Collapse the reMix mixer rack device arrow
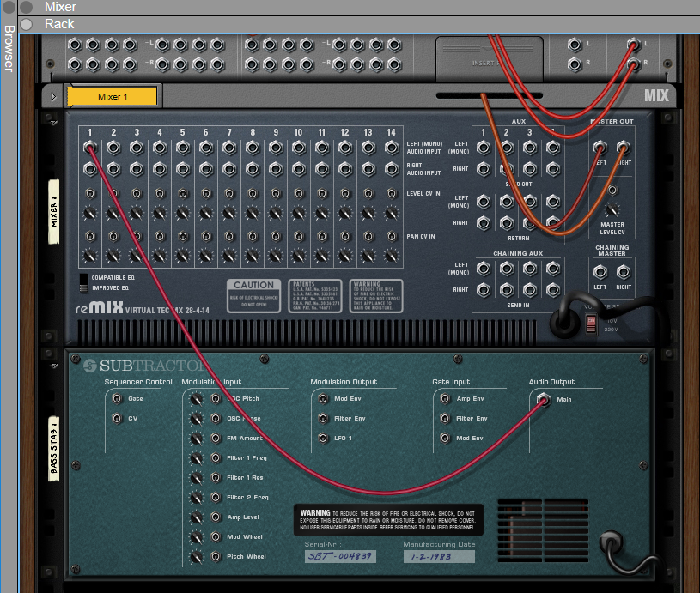Screen dimensions: 700x593 pyautogui.click(x=53, y=122)
